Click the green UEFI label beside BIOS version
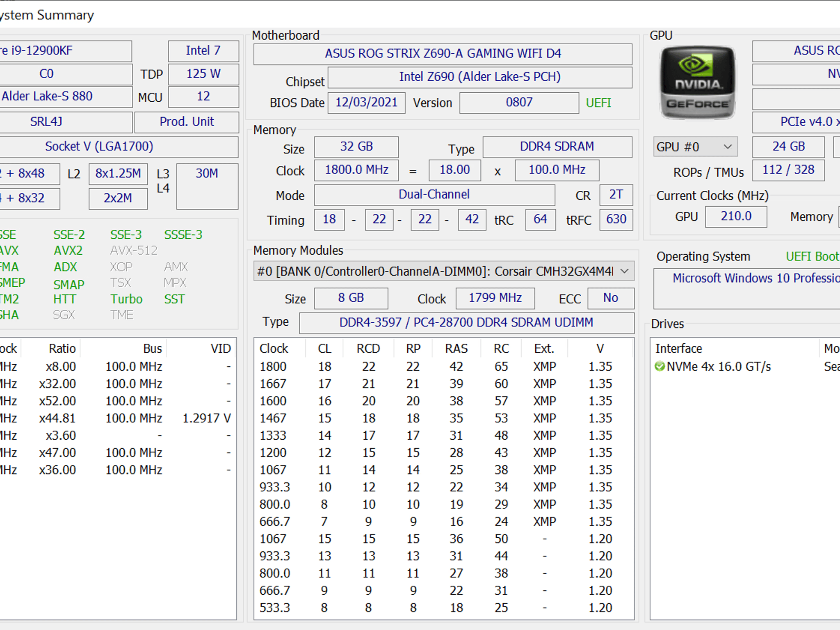 coord(598,103)
